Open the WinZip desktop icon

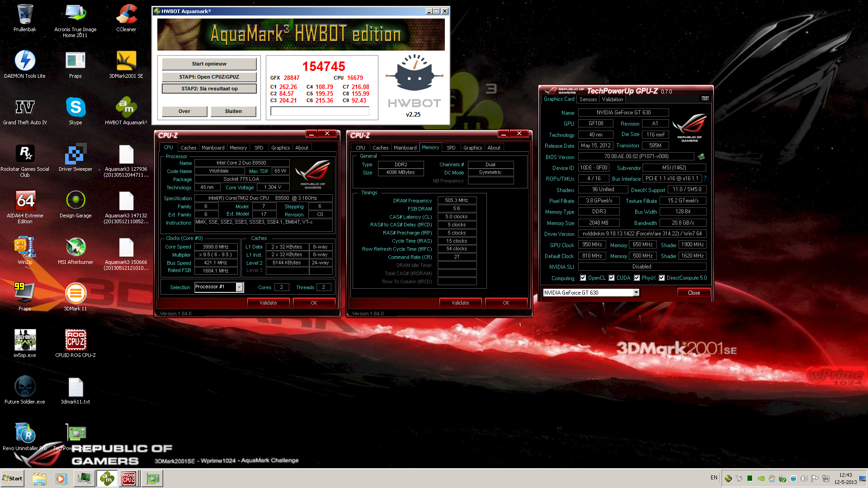(x=25, y=251)
